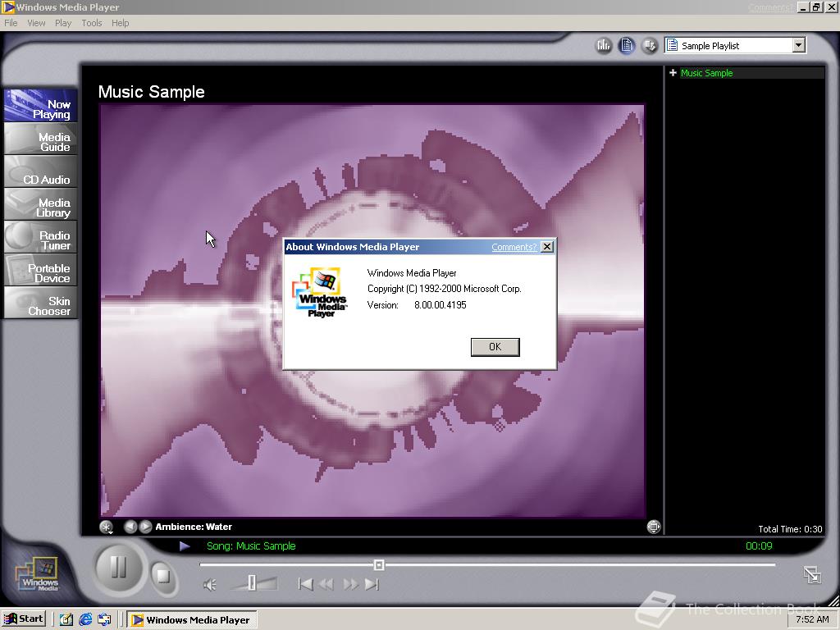Expand the Sample Playlist dropdown
This screenshot has width=840, height=630.
coord(798,45)
